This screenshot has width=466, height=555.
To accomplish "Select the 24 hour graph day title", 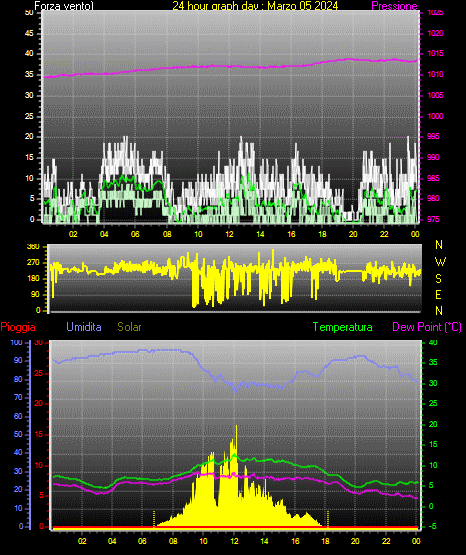I will pyautogui.click(x=255, y=6).
